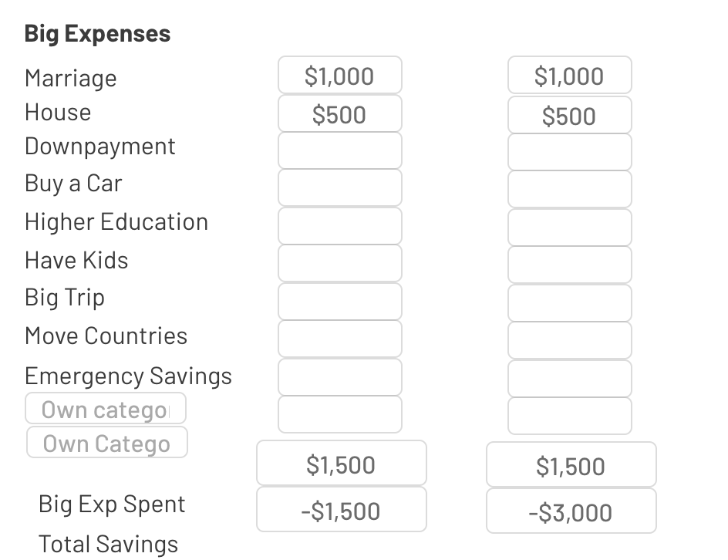728x560 pixels.
Task: Click the second 'Own Category' name input
Action: click(x=107, y=443)
